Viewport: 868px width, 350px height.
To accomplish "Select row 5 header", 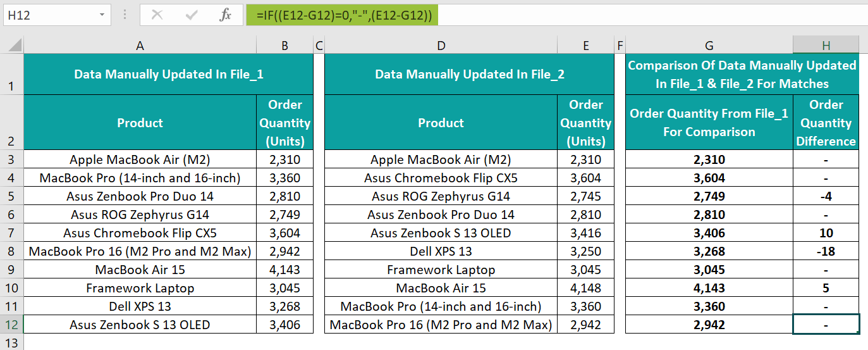I will tap(12, 196).
